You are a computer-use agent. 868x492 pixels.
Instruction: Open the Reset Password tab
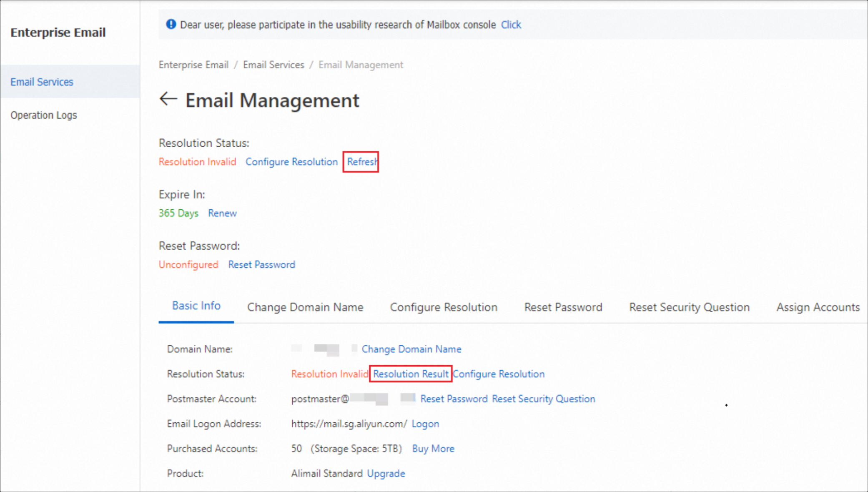tap(563, 307)
